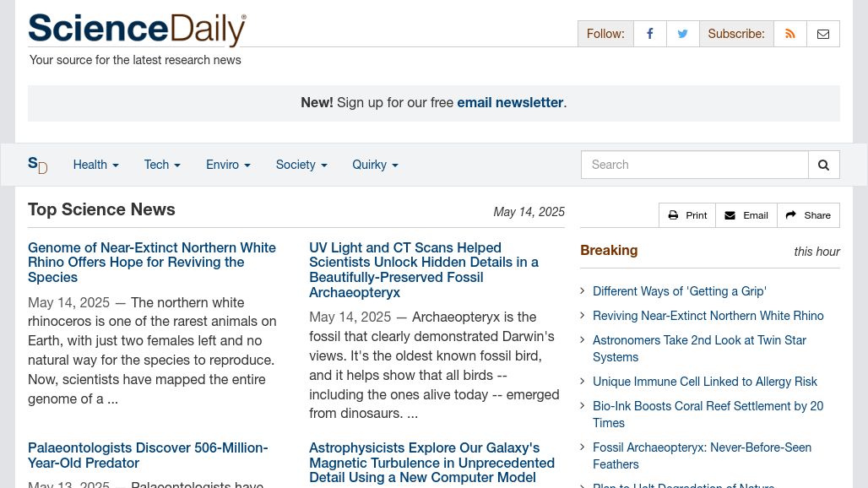Print the page using the printer button

pos(687,215)
